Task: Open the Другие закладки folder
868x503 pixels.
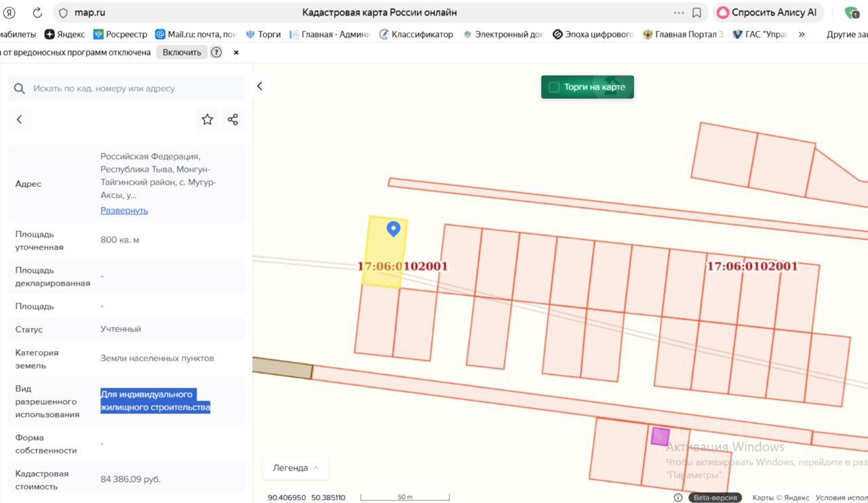Action: (x=847, y=35)
